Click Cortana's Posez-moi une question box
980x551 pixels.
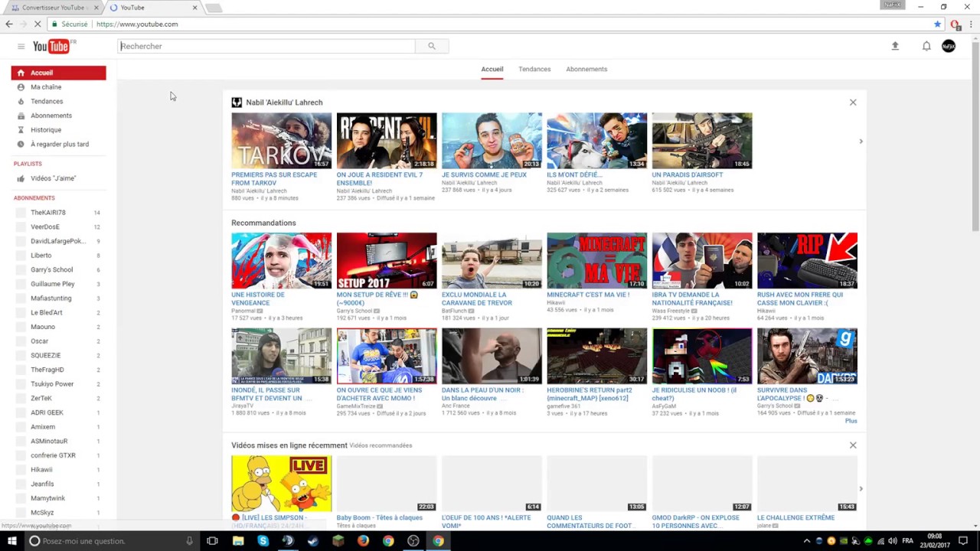pos(112,541)
